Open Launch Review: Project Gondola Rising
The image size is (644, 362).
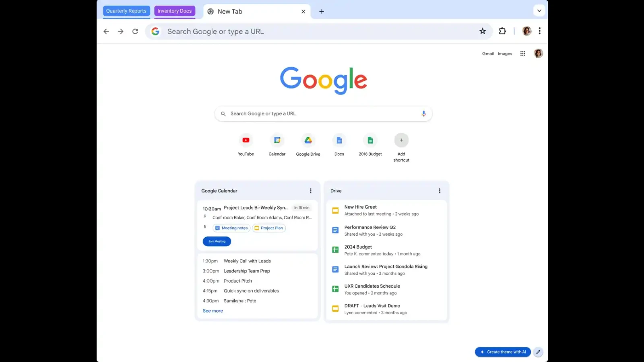[386, 270]
